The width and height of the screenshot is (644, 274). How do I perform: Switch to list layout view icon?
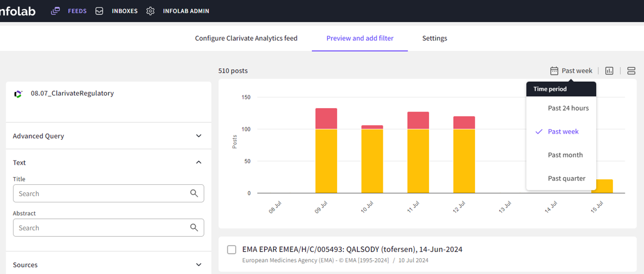631,70
